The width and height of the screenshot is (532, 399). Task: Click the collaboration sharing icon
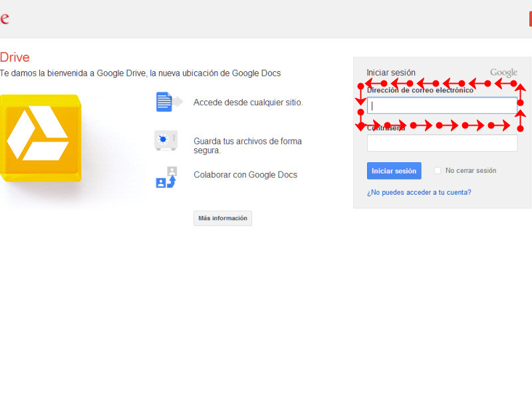click(166, 177)
